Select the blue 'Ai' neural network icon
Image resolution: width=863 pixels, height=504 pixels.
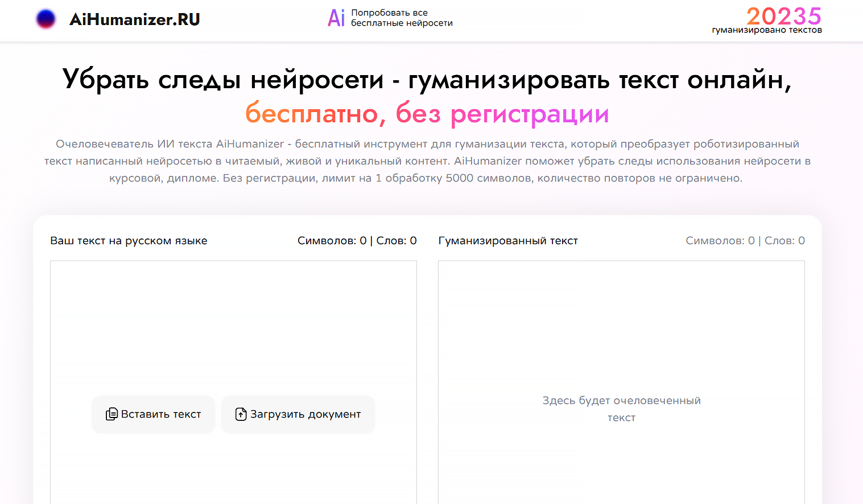337,18
